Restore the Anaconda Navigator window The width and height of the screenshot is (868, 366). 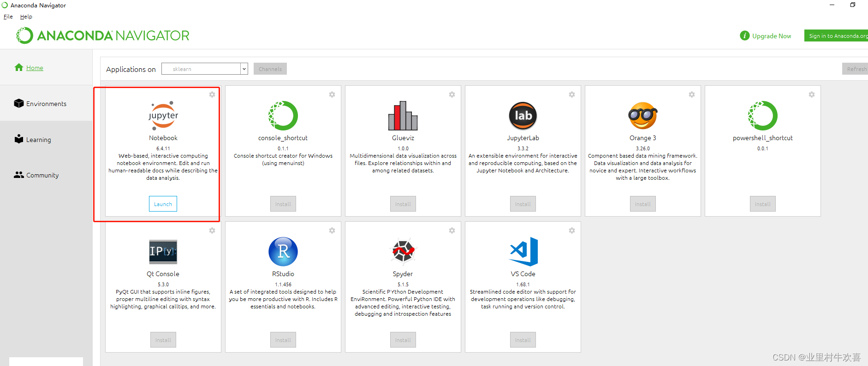853,5
